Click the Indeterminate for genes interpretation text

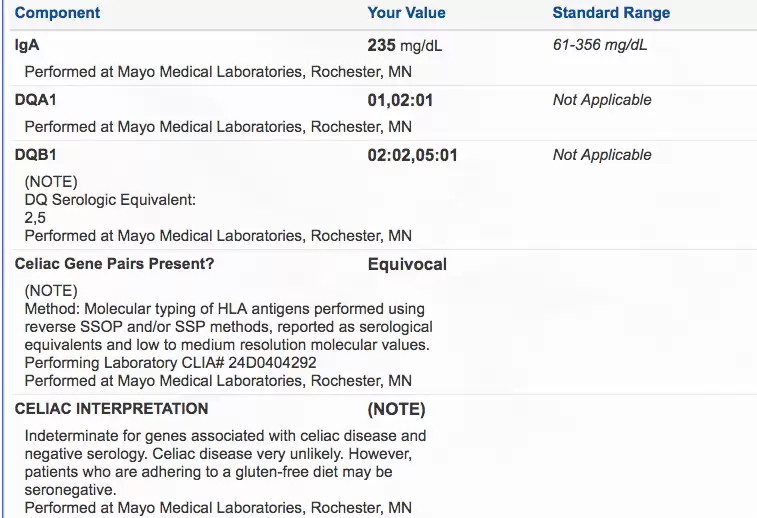click(225, 436)
